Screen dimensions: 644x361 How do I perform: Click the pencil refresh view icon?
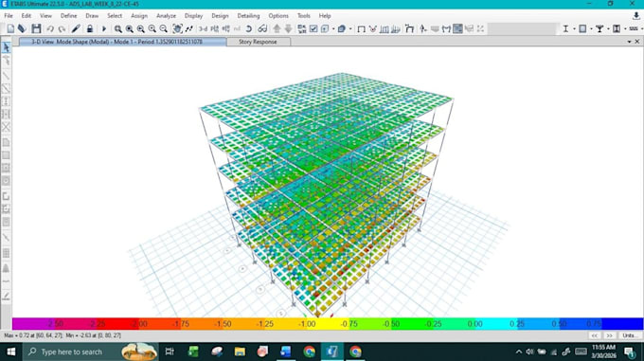76,28
